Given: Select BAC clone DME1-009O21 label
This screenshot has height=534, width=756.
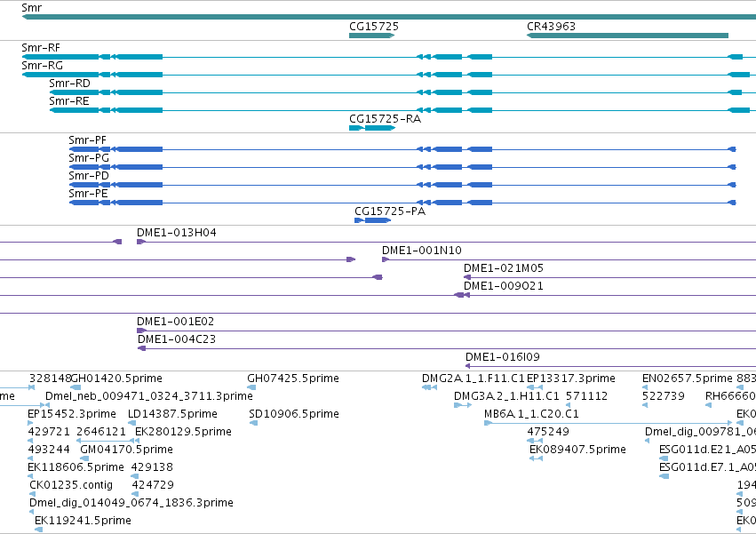Looking at the screenshot, I should [x=504, y=286].
